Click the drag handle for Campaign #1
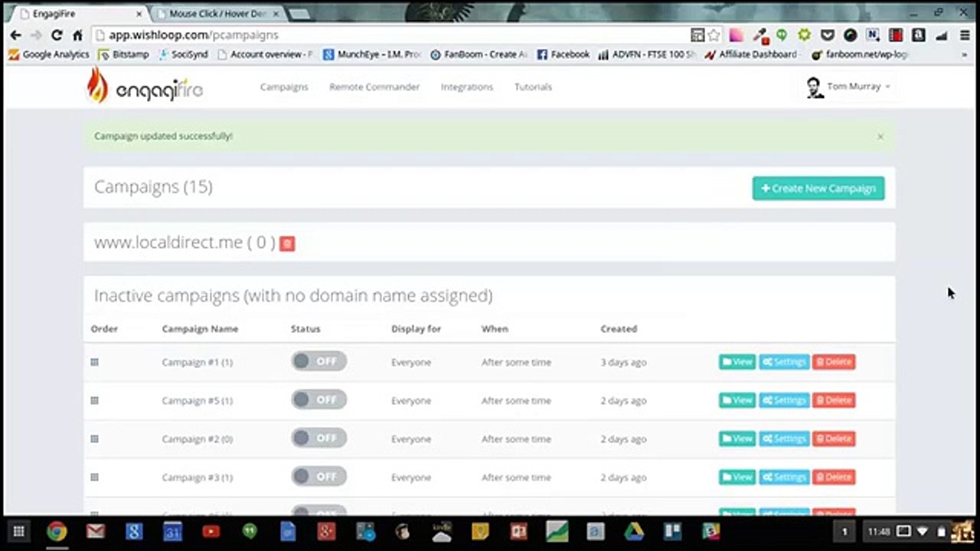Viewport: 980px width, 551px height. point(95,362)
